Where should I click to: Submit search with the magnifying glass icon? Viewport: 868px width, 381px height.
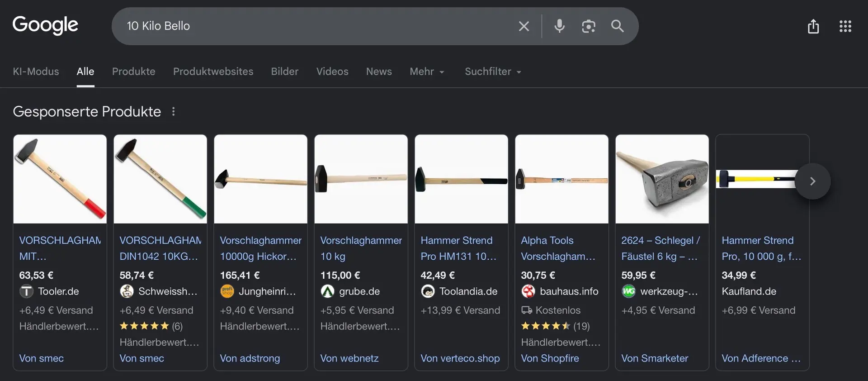point(617,26)
